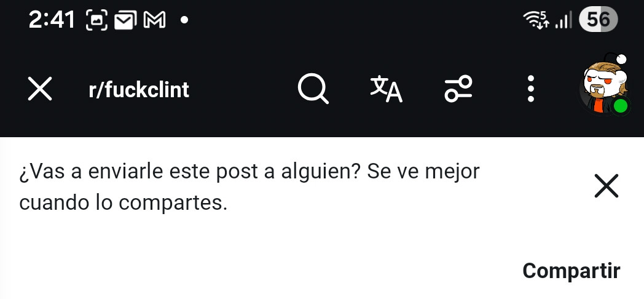Tap the Compartir button
This screenshot has height=299, width=644.
571,271
